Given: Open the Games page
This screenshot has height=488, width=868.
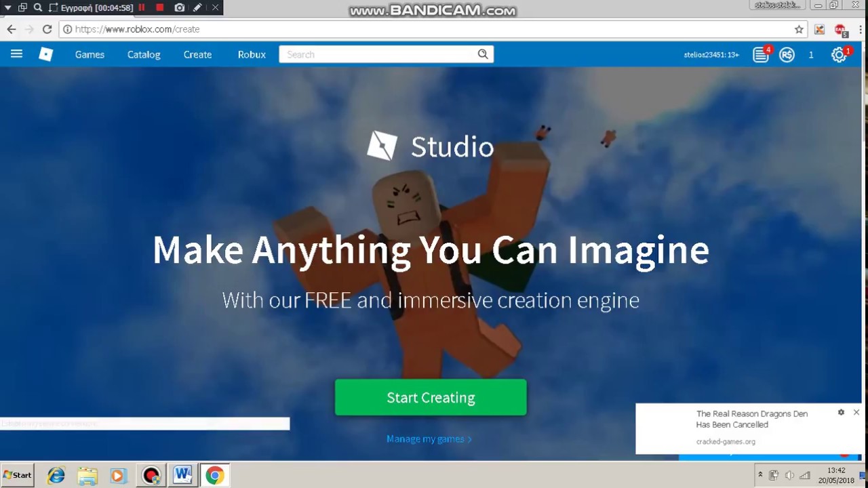Looking at the screenshot, I should point(90,54).
